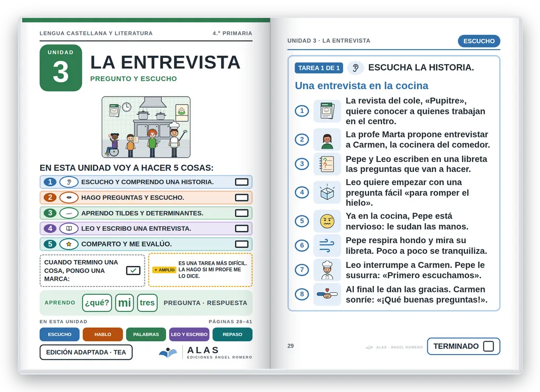Tick the box for Comparto y me evalúo
The height and width of the screenshot is (392, 540).
(x=242, y=244)
